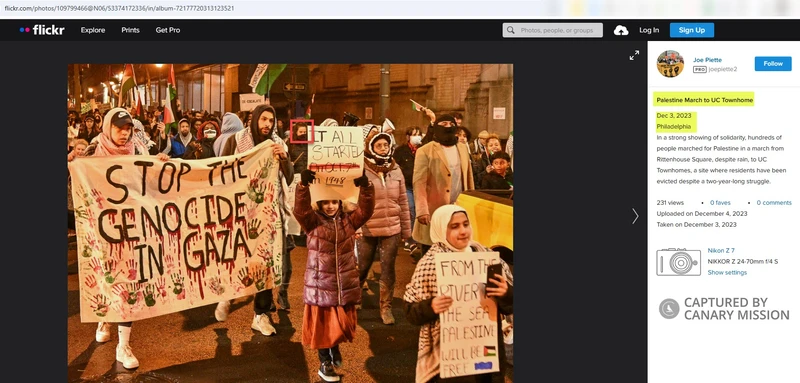Open the 0 faves link
Image resolution: width=800 pixels, height=383 pixels.
coord(720,202)
